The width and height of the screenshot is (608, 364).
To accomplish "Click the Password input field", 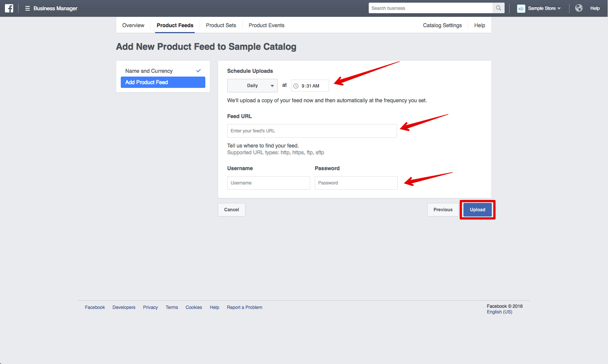I will click(x=356, y=183).
